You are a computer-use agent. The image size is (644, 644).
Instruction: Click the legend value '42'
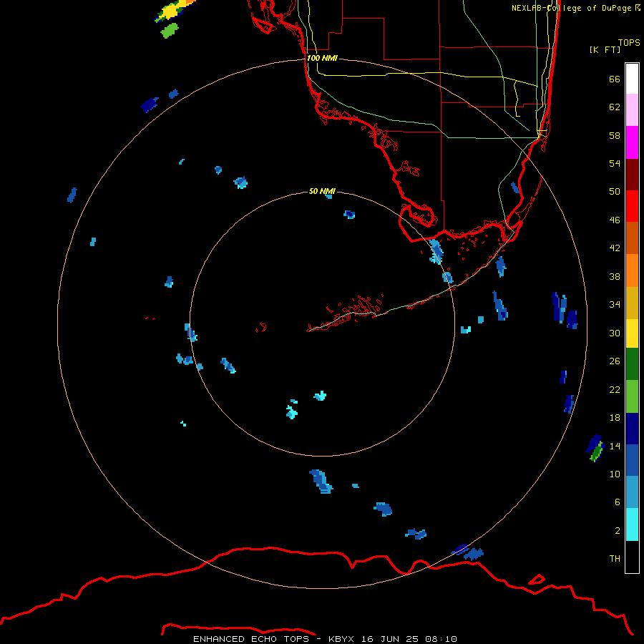click(615, 248)
